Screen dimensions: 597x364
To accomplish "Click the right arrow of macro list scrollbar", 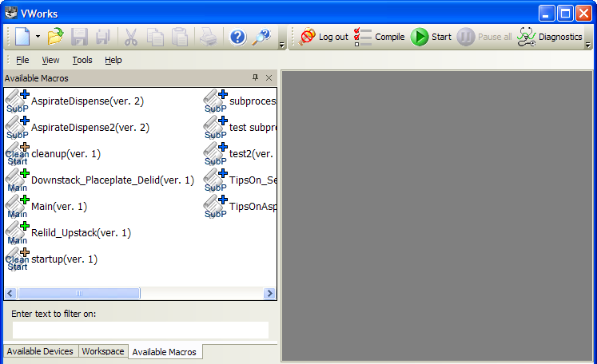I will [269, 293].
